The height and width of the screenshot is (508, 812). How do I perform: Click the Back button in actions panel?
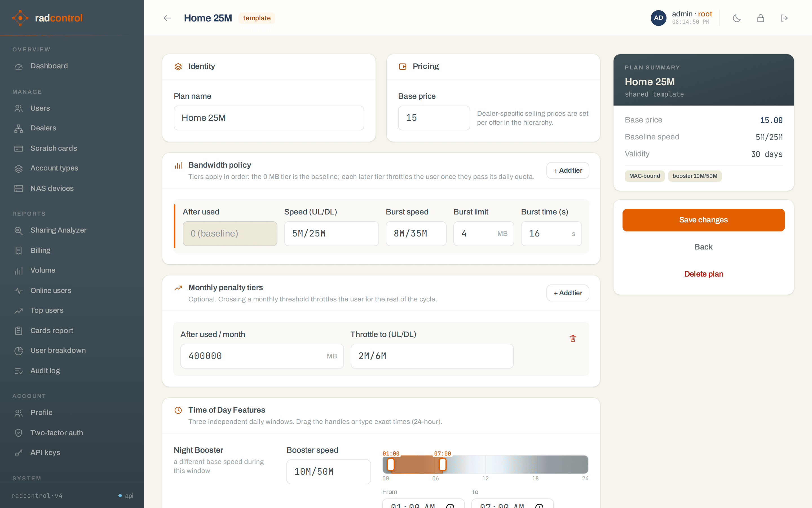pyautogui.click(x=703, y=247)
